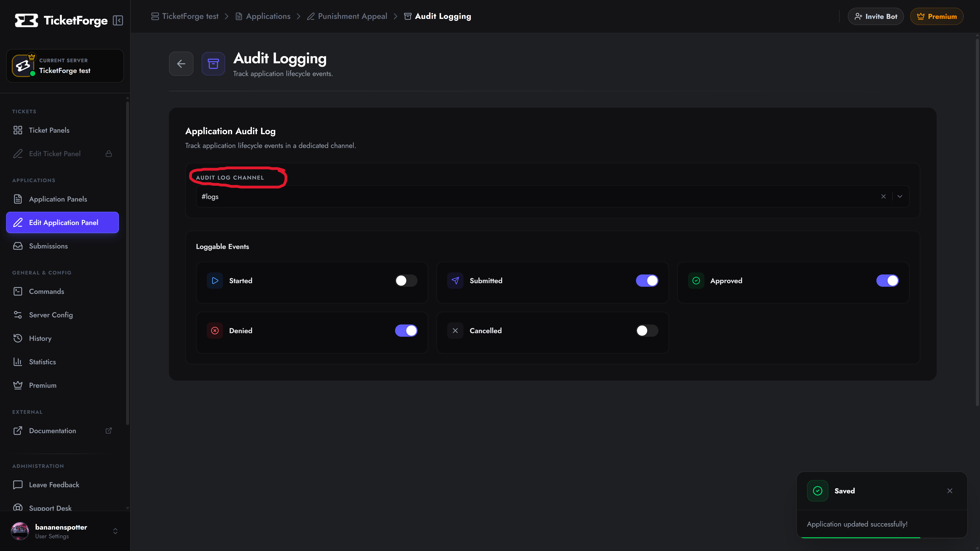Click the Invite Bot button

pos(875,16)
